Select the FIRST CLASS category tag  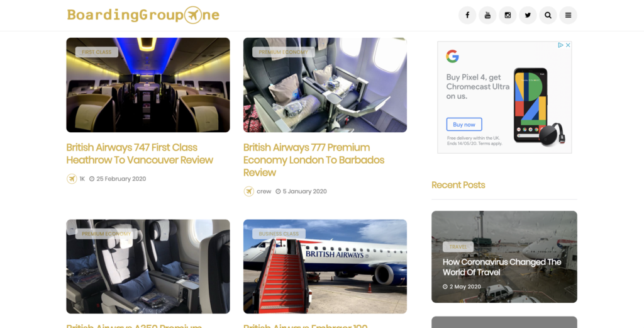tap(96, 52)
